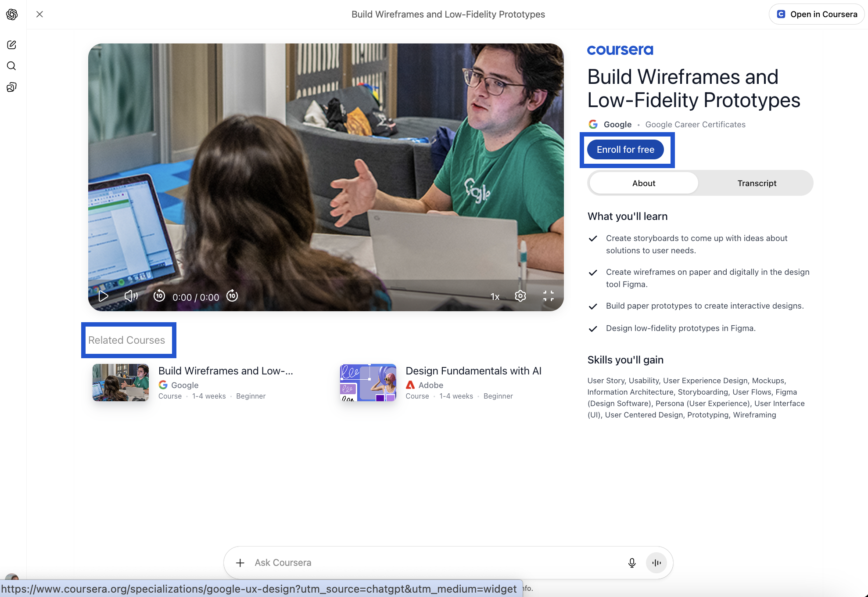Skip the video forward 10 seconds

coord(232,296)
